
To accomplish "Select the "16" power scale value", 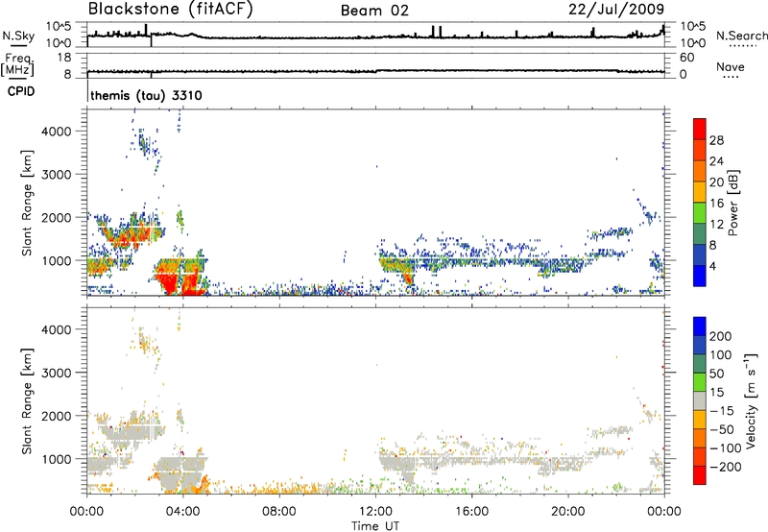I will click(x=717, y=204).
